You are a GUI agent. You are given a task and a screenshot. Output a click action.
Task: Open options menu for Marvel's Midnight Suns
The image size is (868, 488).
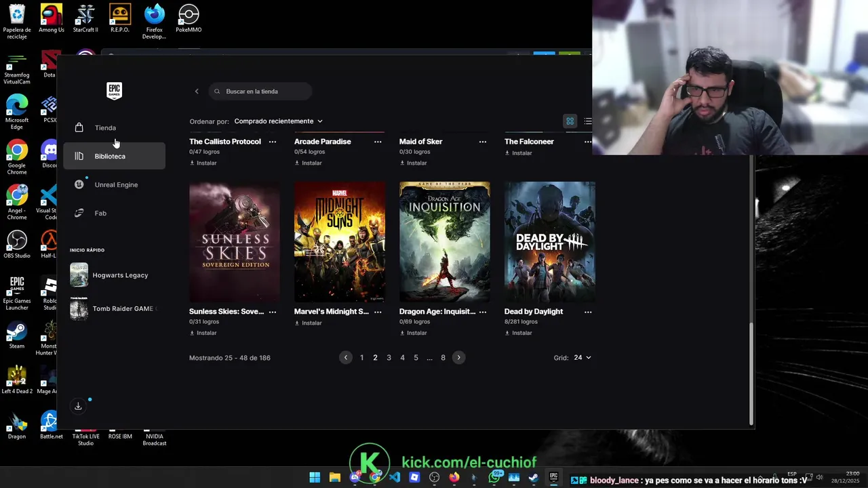click(378, 312)
